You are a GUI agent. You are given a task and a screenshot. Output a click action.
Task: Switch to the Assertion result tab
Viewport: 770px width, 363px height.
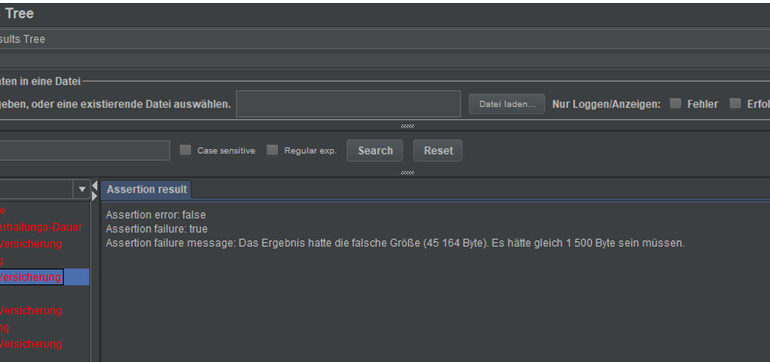tap(146, 190)
